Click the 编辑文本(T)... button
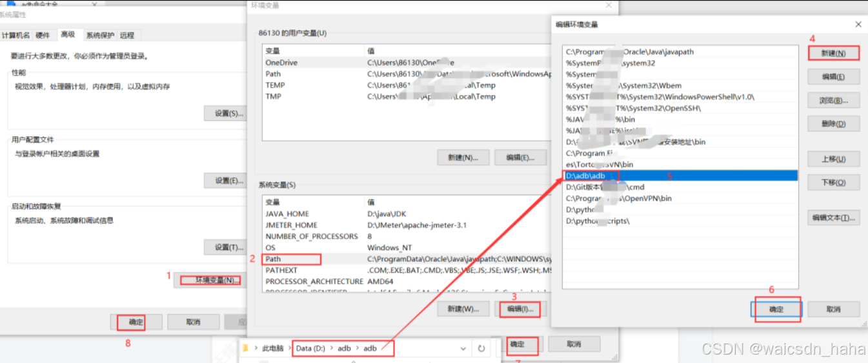Screen dimensions: 868x363 (x=834, y=218)
